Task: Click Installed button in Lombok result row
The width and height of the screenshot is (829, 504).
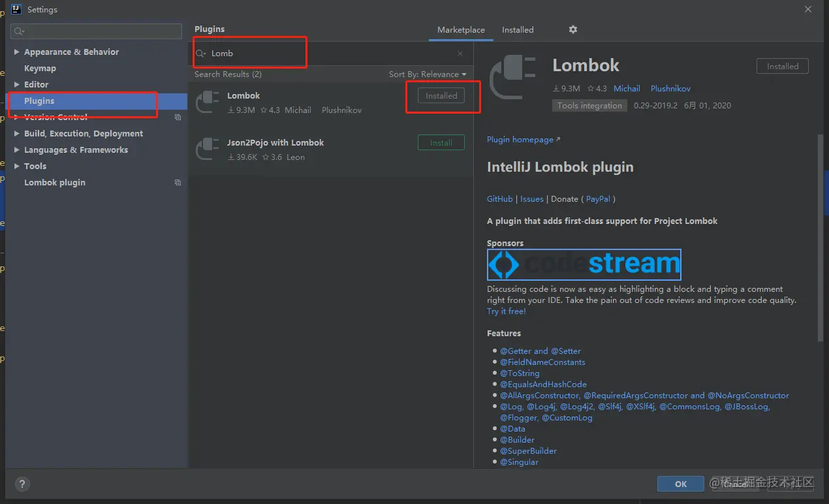Action: point(441,96)
